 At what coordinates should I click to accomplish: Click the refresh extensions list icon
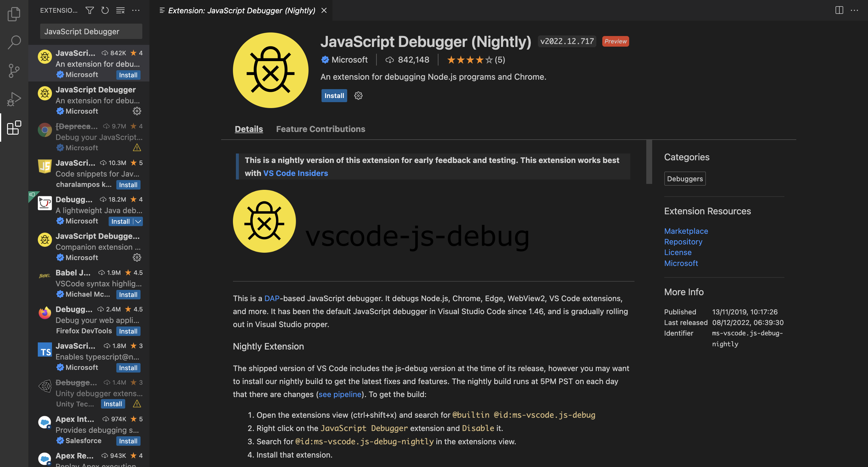tap(105, 10)
